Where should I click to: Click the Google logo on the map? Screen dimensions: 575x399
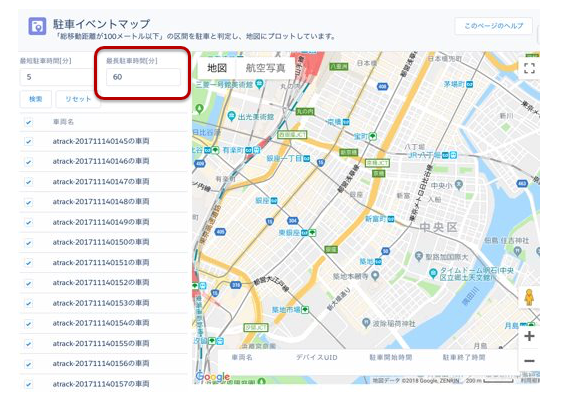coord(213,376)
